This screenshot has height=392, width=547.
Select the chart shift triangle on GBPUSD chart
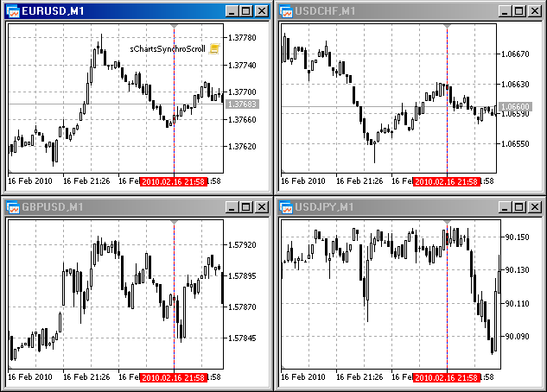174,222
